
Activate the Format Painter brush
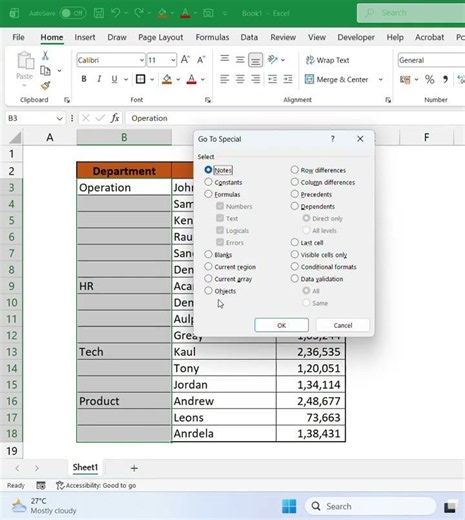(x=45, y=86)
